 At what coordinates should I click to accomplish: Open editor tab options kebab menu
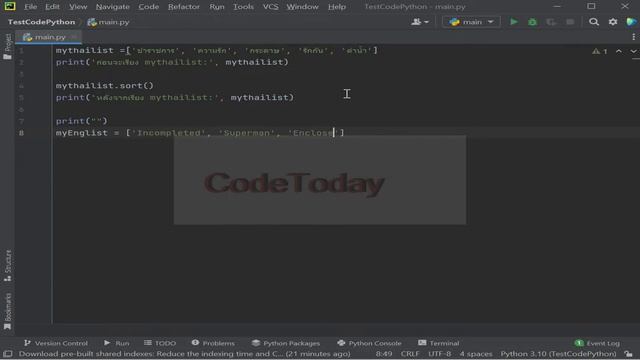click(x=633, y=37)
